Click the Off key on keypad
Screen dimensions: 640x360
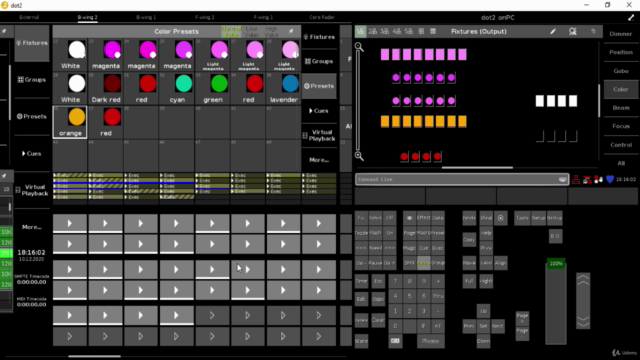(389, 218)
